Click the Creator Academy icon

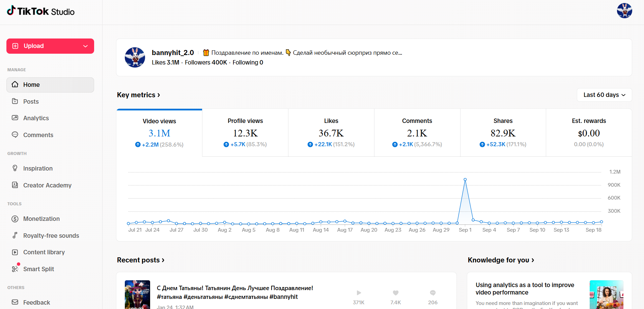pyautogui.click(x=15, y=185)
